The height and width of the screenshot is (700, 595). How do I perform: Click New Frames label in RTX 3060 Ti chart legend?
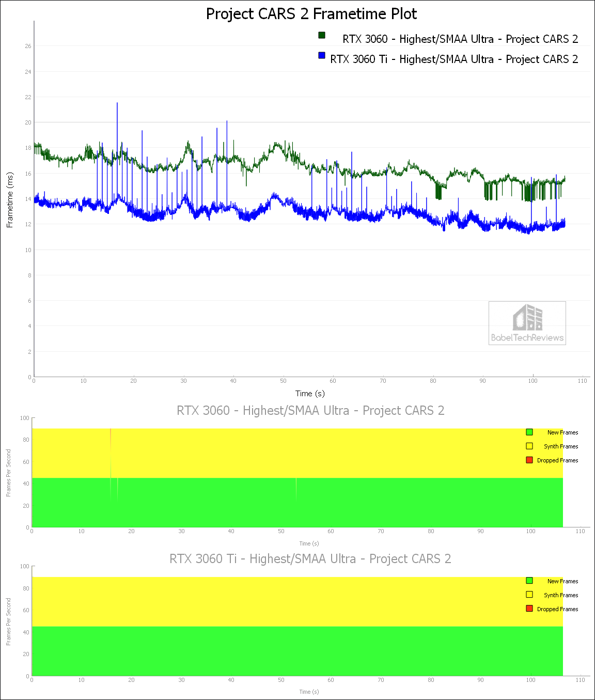(563, 581)
